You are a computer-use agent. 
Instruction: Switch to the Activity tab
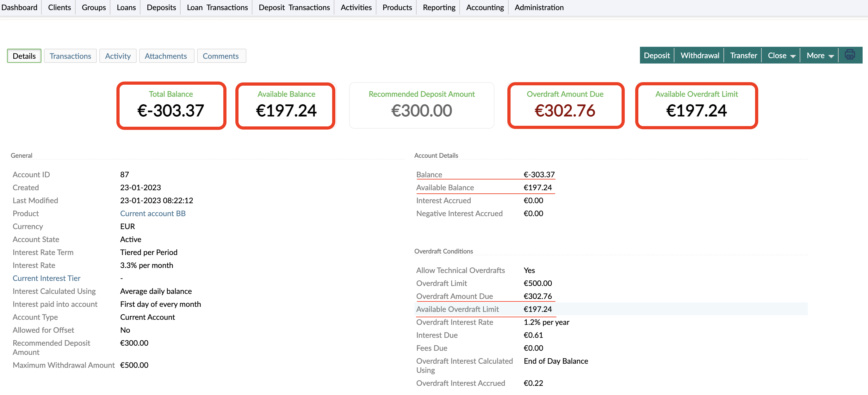click(118, 56)
